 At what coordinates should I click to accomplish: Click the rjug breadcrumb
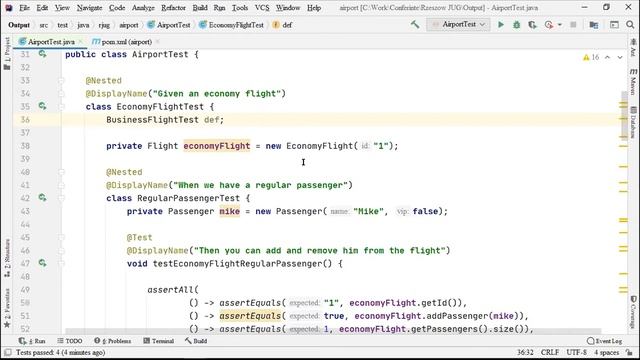[x=104, y=25]
